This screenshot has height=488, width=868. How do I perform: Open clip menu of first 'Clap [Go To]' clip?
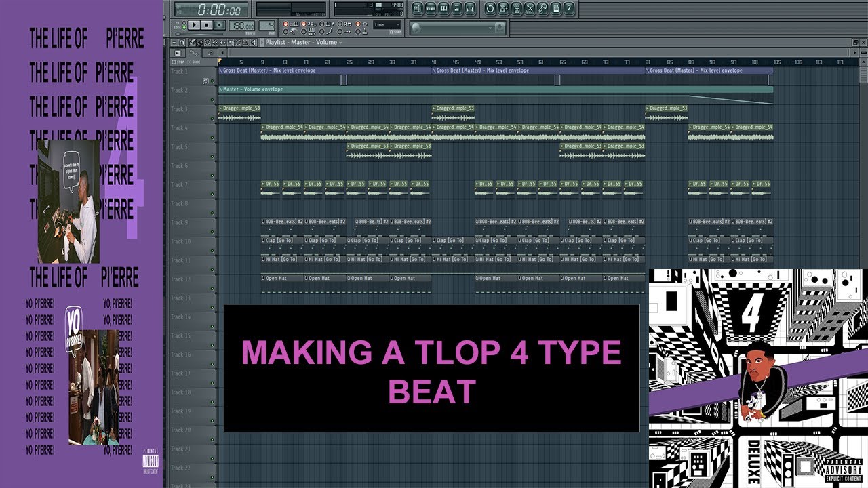pos(264,240)
